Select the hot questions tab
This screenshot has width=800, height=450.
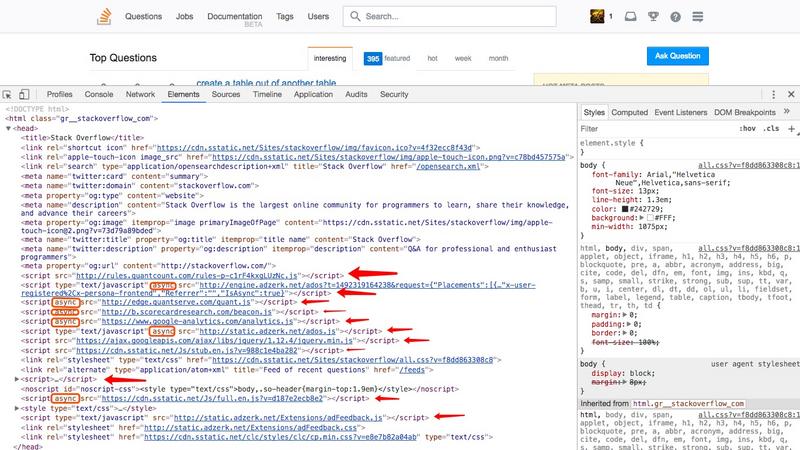pos(432,59)
